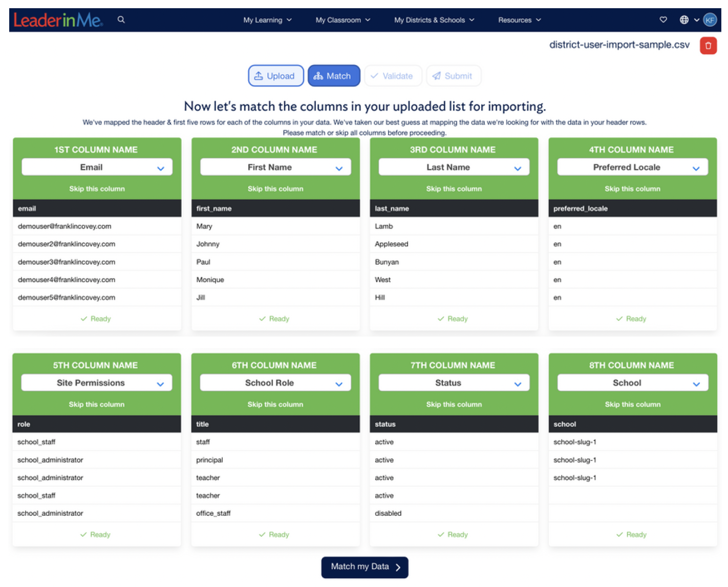Open the School Role mapping dropdown
Viewport: 728px width, 587px height.
pyautogui.click(x=275, y=383)
